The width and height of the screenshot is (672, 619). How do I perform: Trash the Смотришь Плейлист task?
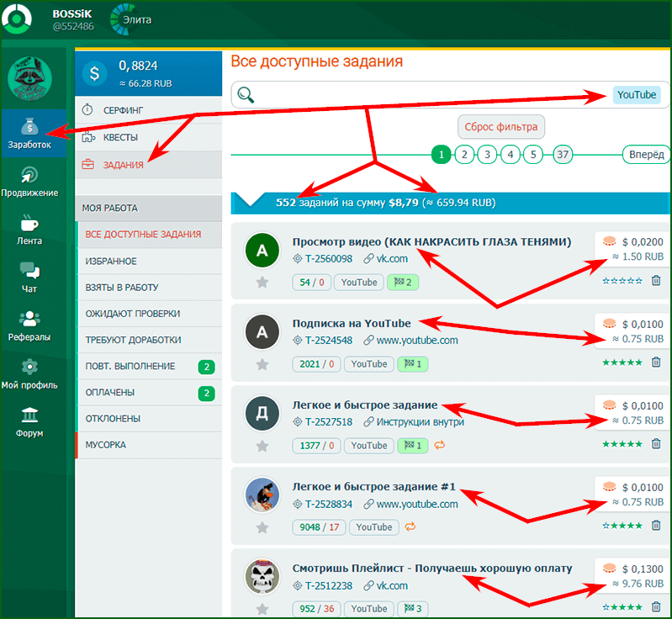point(656,606)
